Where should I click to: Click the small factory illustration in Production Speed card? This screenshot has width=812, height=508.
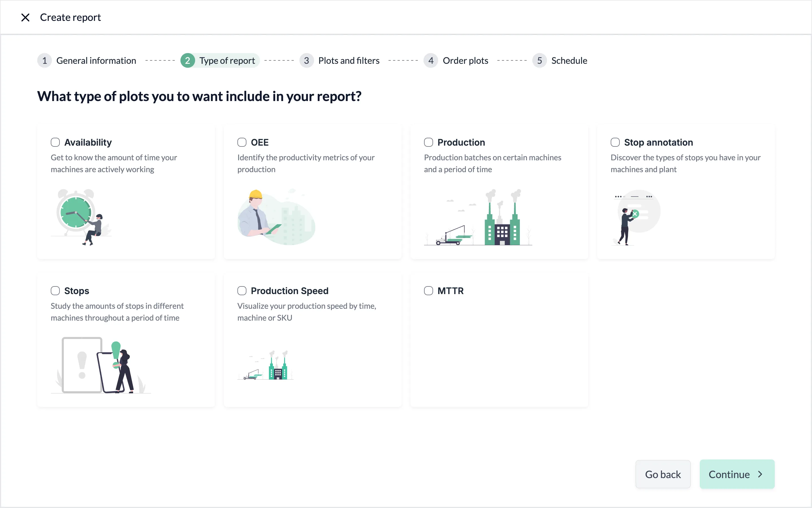pos(265,365)
